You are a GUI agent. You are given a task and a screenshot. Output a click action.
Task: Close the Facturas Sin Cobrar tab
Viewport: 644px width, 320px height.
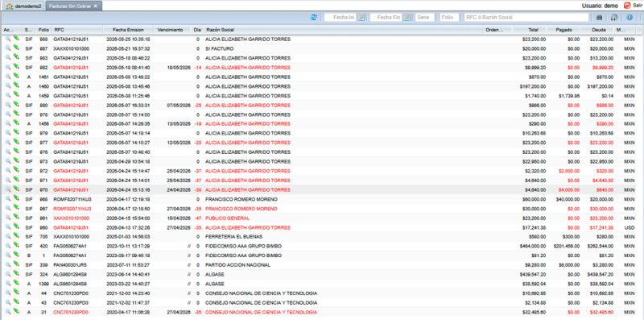click(96, 6)
